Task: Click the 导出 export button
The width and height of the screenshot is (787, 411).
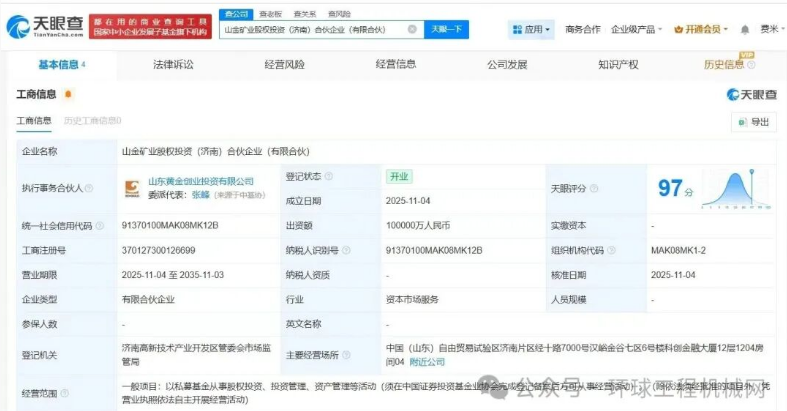Action: 753,122
